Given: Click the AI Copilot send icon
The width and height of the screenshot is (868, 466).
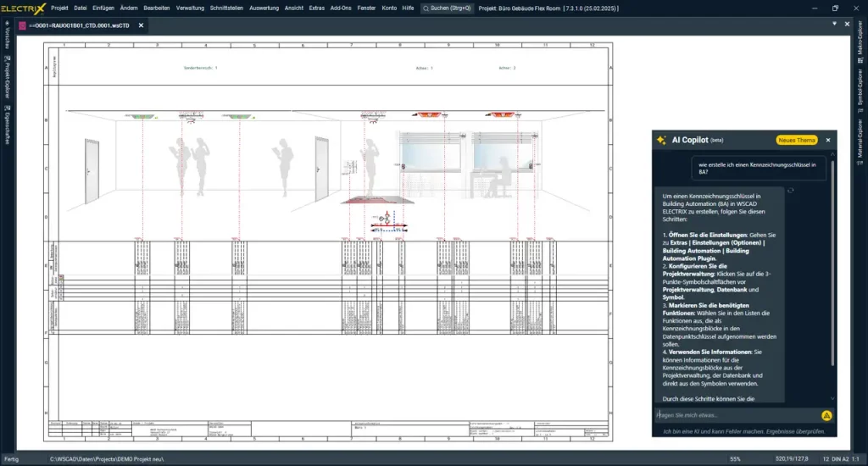Looking at the screenshot, I should pyautogui.click(x=826, y=415).
